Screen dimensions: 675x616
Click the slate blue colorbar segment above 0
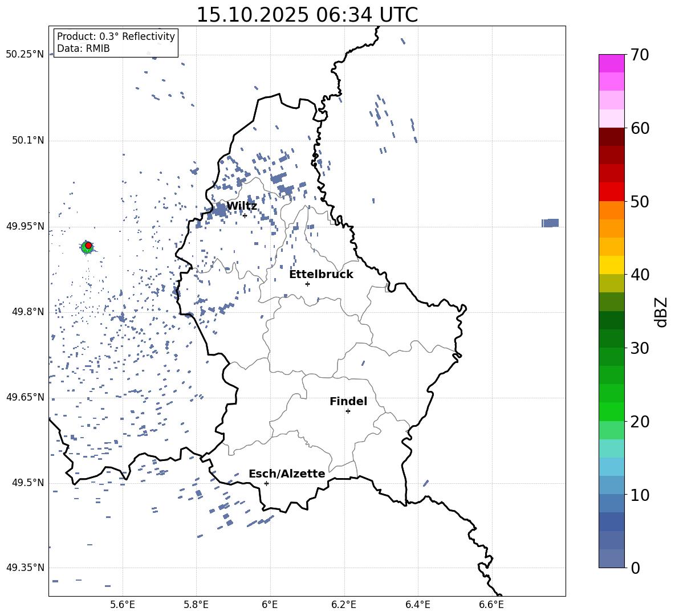pos(611,558)
